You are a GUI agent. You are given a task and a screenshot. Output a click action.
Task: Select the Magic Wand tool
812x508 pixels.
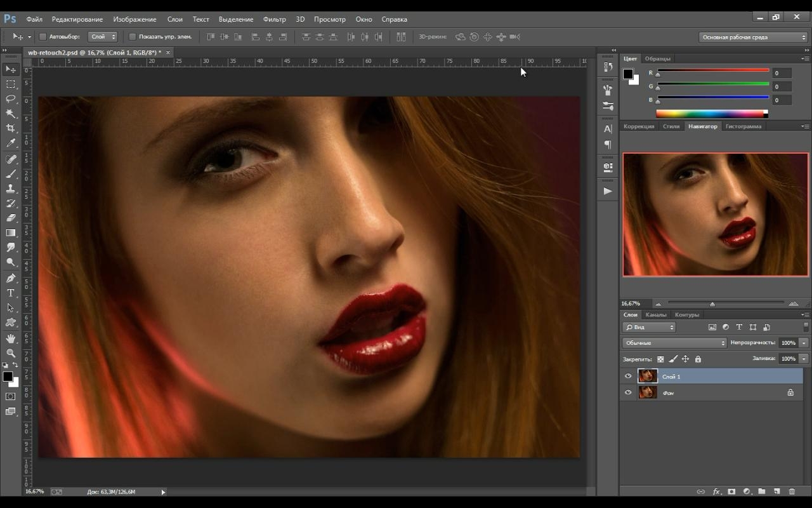[x=11, y=114]
